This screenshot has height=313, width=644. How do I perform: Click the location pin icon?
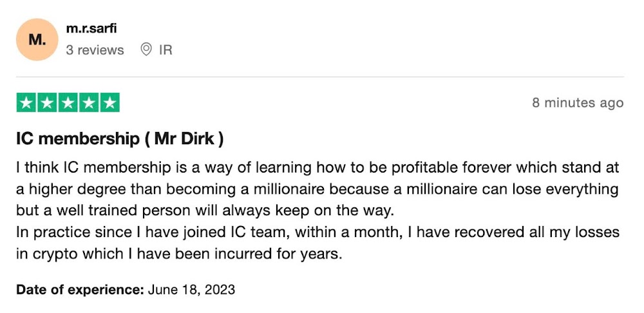146,50
